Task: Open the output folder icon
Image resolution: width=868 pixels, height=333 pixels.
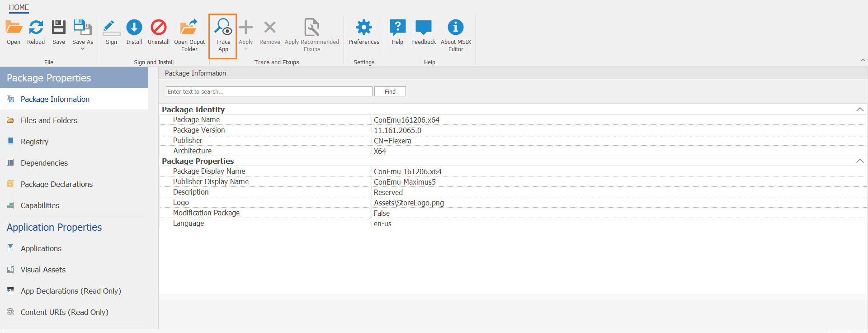Action: (189, 27)
